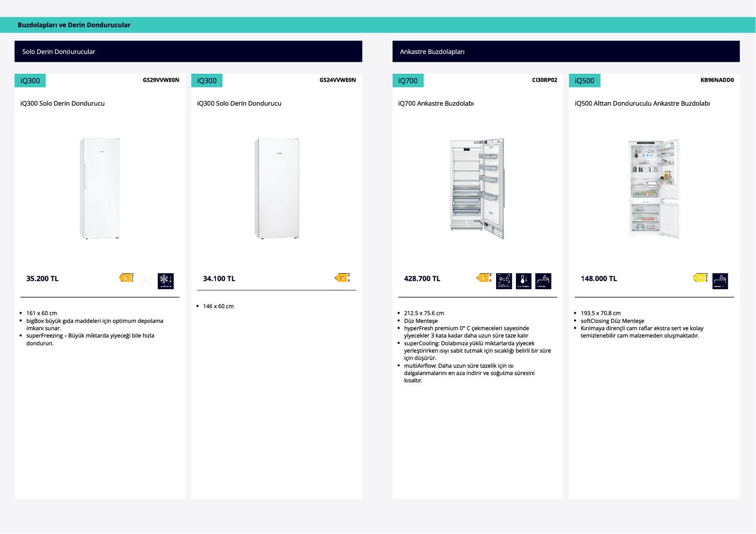The width and height of the screenshot is (756, 534).
Task: Click the "Düz Menteşe" bullet under CI30RP02
Action: coord(421,321)
